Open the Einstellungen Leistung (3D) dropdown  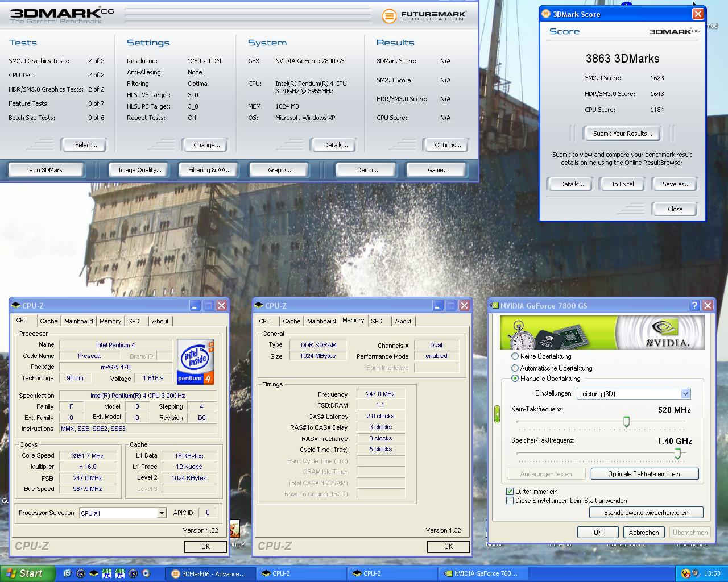(x=685, y=393)
